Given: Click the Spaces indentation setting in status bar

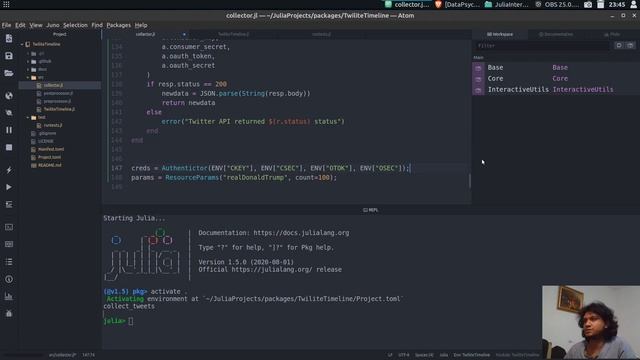Looking at the screenshot, I should tap(424, 355).
